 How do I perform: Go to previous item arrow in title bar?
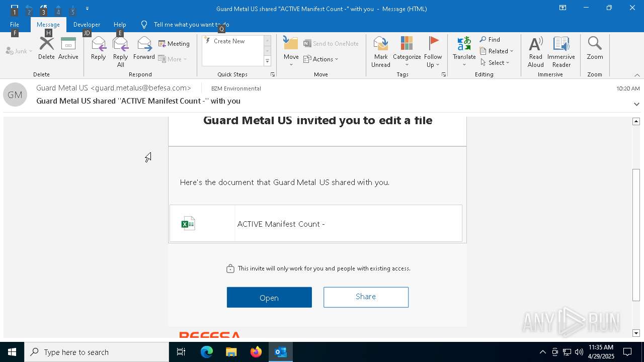coord(58,9)
